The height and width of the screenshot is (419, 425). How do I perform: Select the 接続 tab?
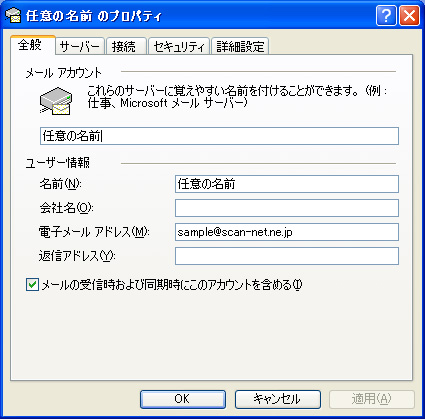pyautogui.click(x=126, y=46)
